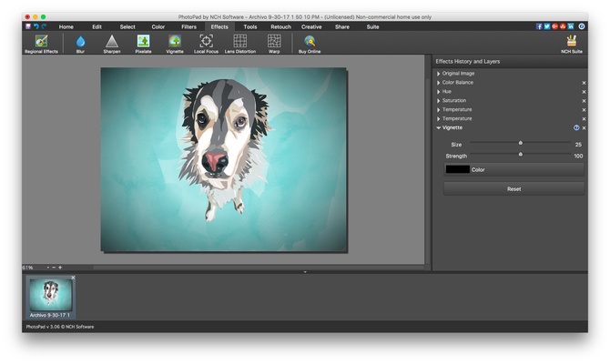The height and width of the screenshot is (364, 610).
Task: Click the 61% zoom level text
Action: [27, 268]
